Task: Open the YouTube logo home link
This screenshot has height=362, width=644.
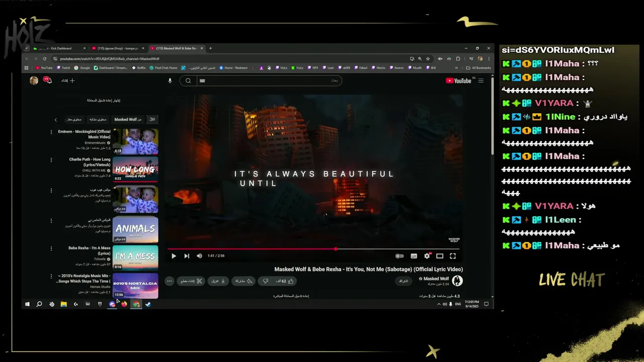Action: 459,80
